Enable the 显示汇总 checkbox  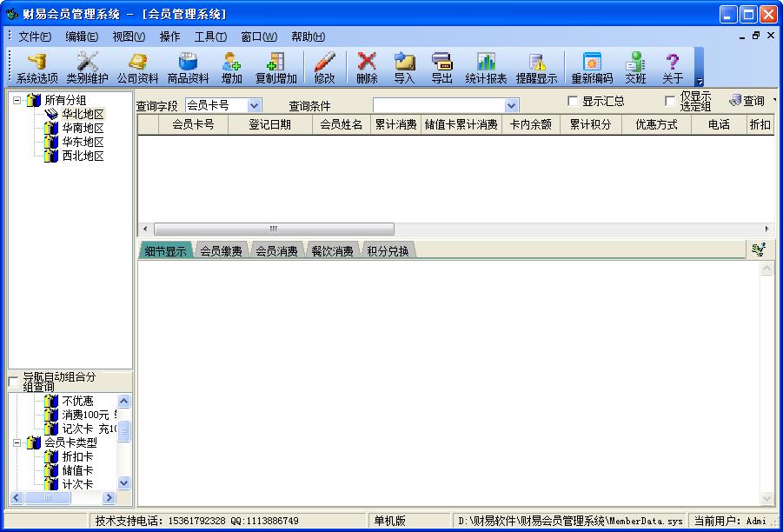(572, 100)
